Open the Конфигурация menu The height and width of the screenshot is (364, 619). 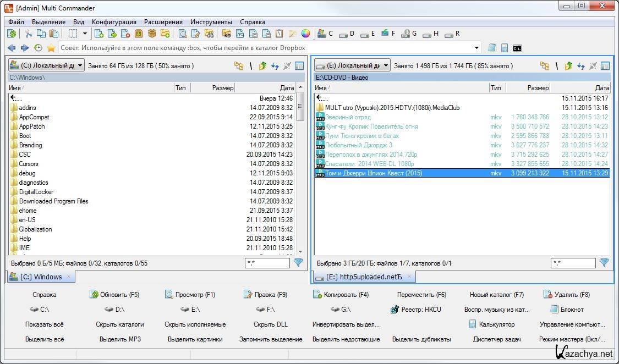pos(114,22)
